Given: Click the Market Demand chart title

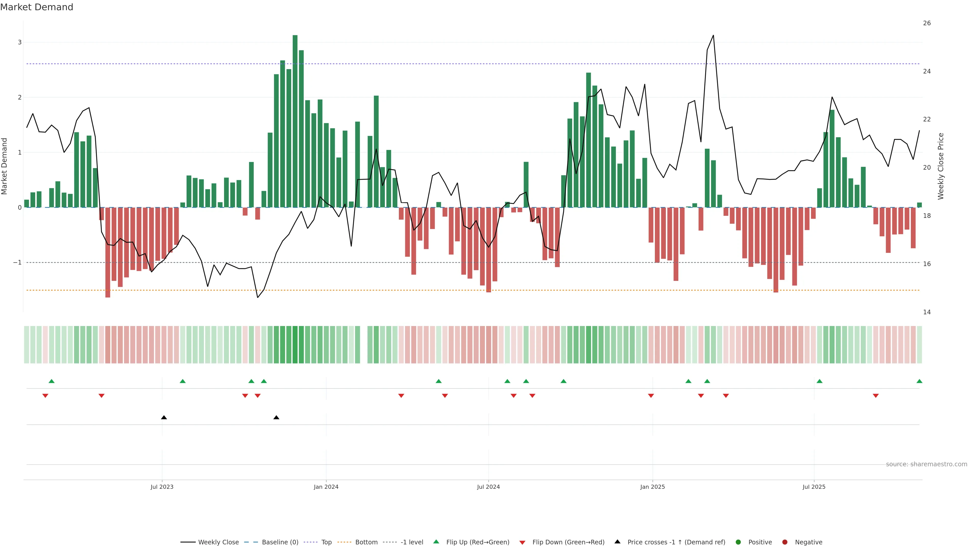Looking at the screenshot, I should 36,7.
